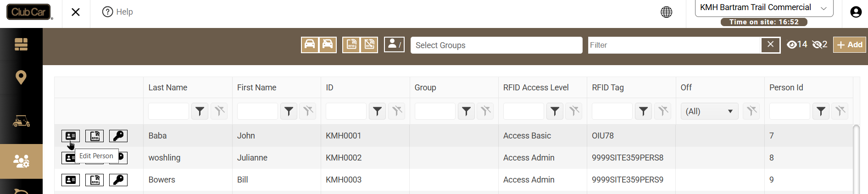This screenshot has height=194, width=868.
Task: Expand KMH Bartram Trail Commercial site dropdown
Action: (x=764, y=8)
